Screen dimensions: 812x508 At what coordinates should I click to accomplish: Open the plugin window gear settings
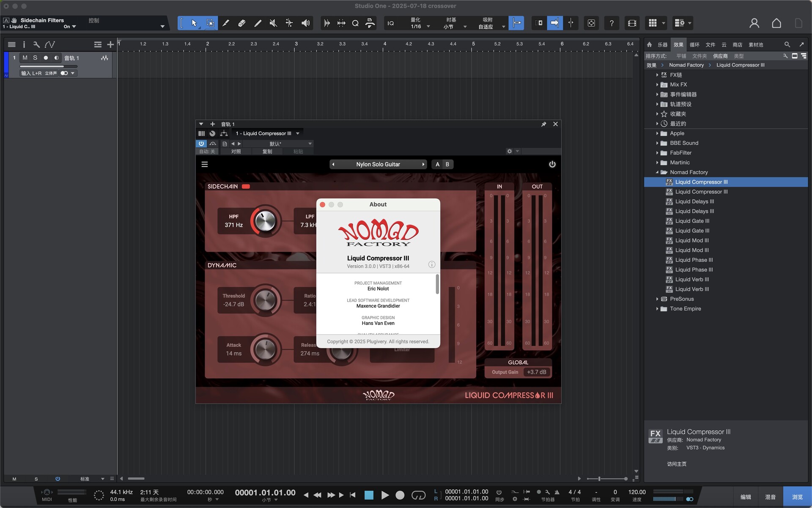pyautogui.click(x=510, y=151)
